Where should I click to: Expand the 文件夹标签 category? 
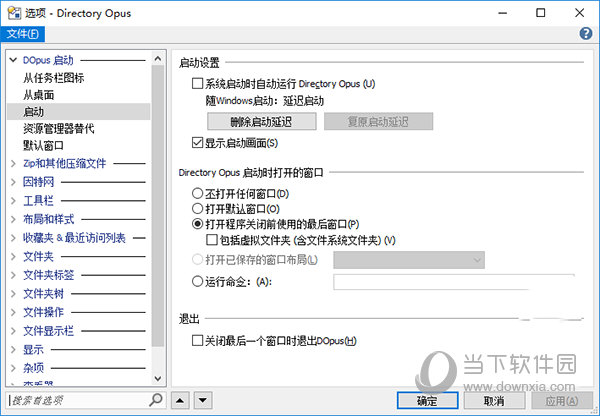click(13, 275)
